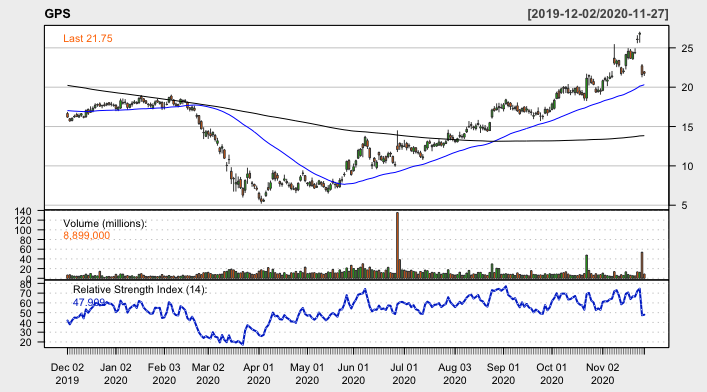The width and height of the screenshot is (707, 392).
Task: Click the RSI value 47.909
Action: tap(89, 302)
